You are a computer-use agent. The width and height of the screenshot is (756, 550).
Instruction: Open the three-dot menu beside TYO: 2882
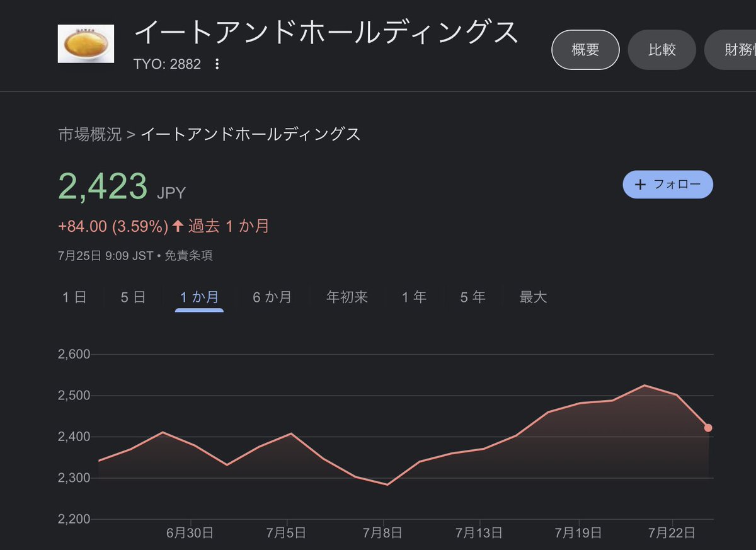click(217, 64)
